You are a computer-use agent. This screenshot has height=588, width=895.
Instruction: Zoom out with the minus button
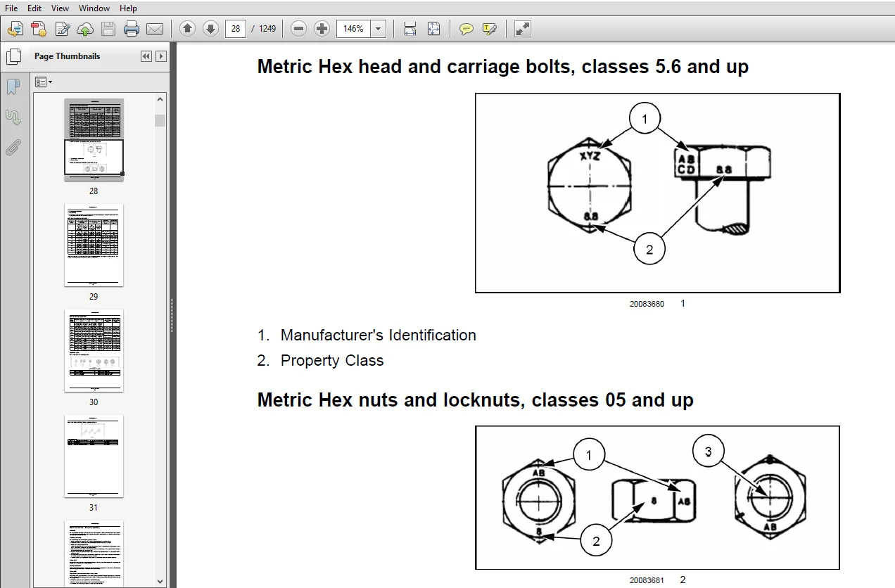tap(298, 29)
